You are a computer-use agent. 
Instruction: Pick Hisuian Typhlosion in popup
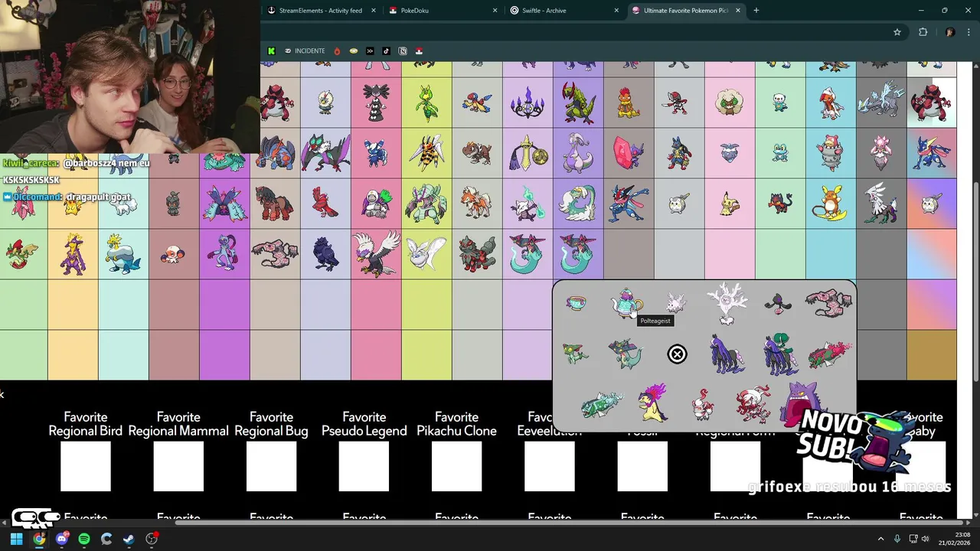[652, 404]
